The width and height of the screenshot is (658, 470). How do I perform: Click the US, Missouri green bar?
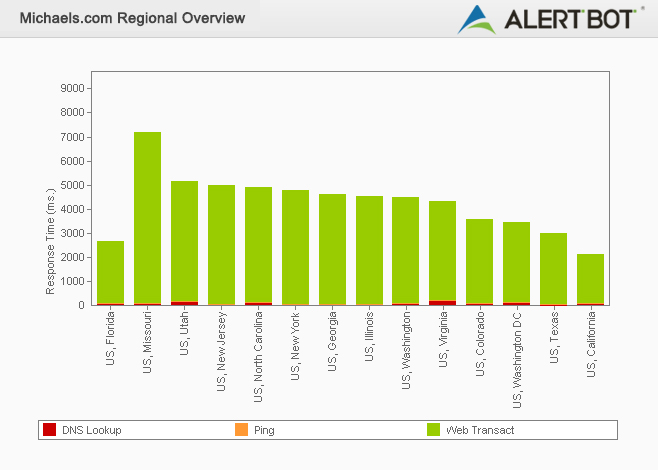click(x=148, y=218)
